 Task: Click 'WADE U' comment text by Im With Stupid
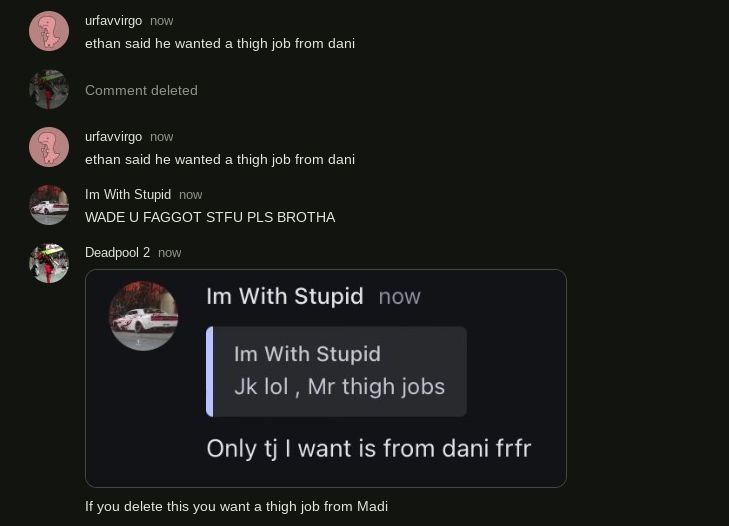tap(210, 217)
